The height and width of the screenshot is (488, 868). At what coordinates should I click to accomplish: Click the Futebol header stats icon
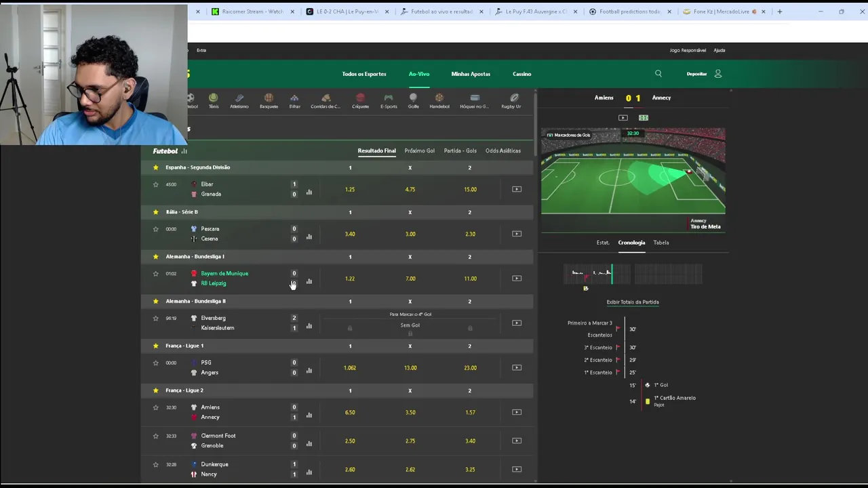(x=184, y=151)
